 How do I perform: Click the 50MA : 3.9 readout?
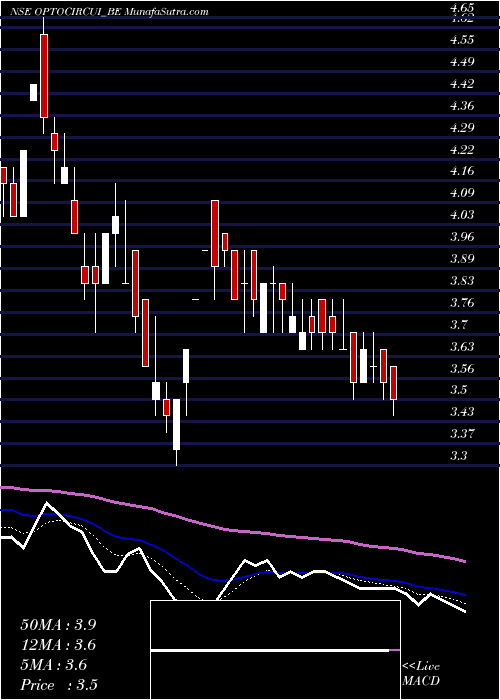pyautogui.click(x=58, y=625)
